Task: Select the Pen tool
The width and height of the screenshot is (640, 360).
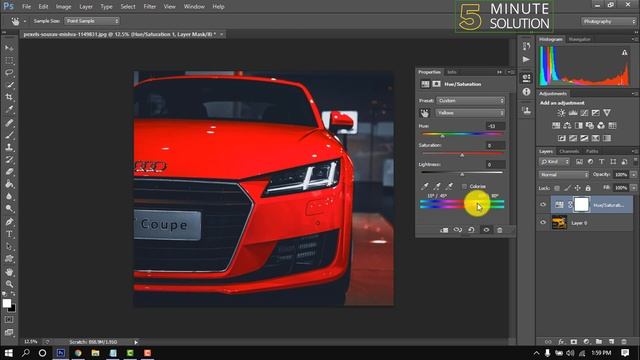Action: 9,222
